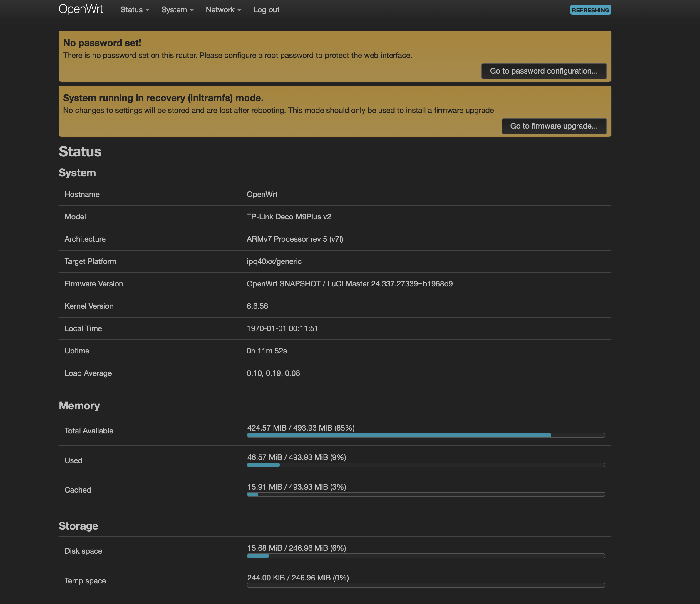Expand the System dropdown menu
The image size is (700, 604).
(177, 10)
